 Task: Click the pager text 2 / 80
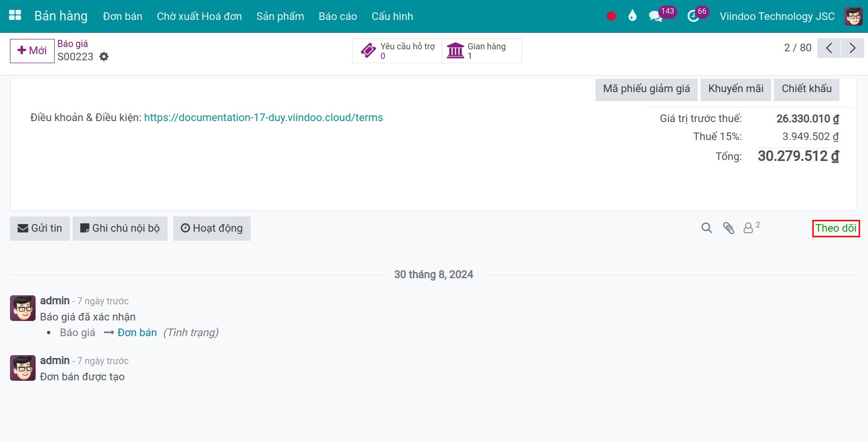[798, 48]
